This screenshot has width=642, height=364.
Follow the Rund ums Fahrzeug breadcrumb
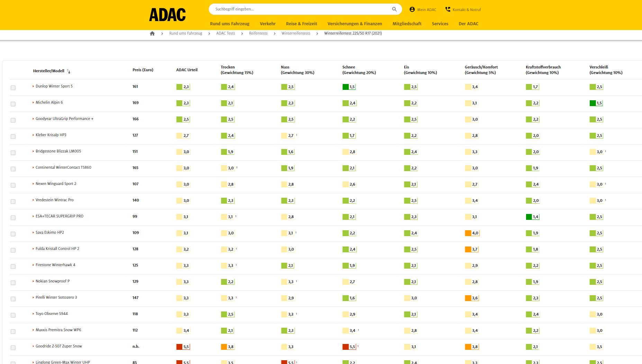click(186, 34)
